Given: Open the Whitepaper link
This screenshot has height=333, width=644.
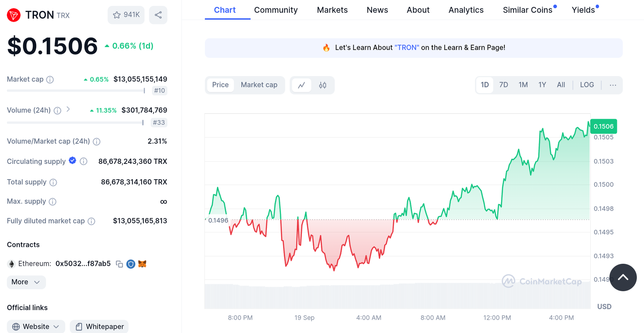Looking at the screenshot, I should [99, 327].
